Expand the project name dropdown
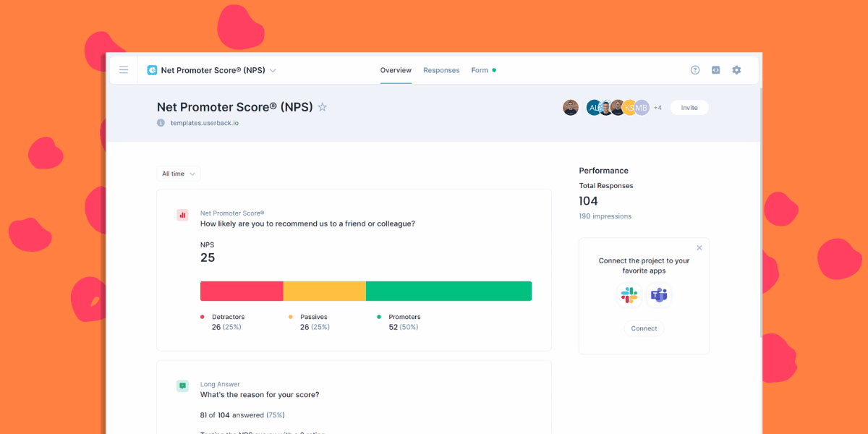This screenshot has height=434, width=868. [x=273, y=70]
